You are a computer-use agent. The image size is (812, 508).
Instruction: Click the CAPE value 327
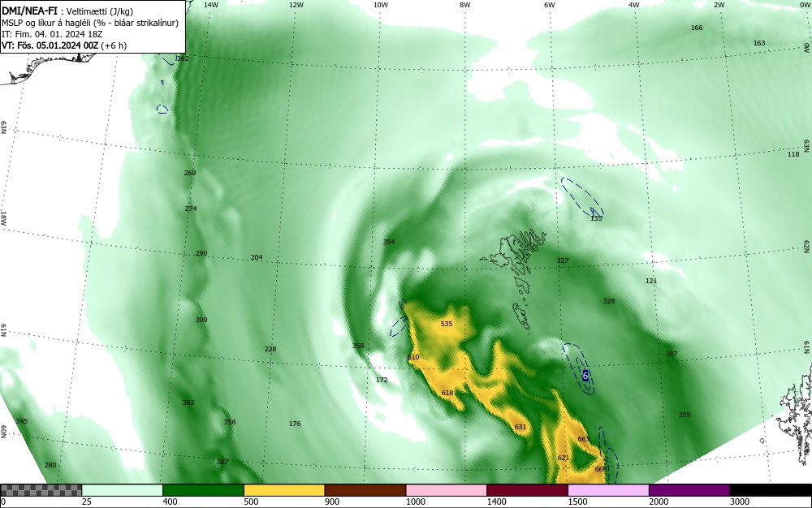(563, 260)
